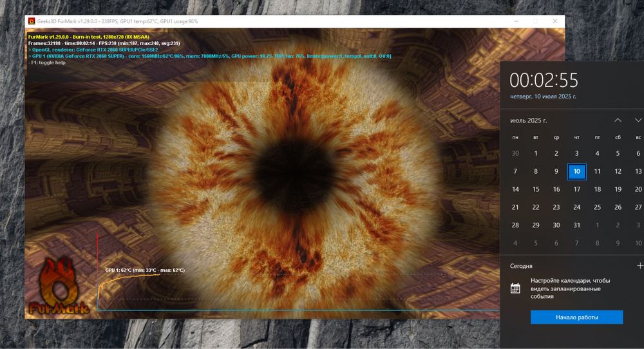The width and height of the screenshot is (644, 349).
Task: Select July 3 in the calendar
Action: (x=576, y=153)
